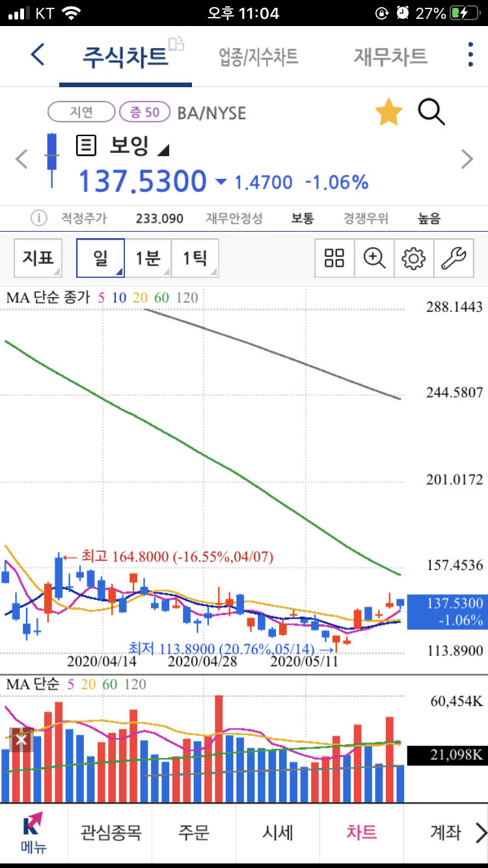Tap the price change 1.4700
The width and height of the screenshot is (488, 868).
click(264, 182)
